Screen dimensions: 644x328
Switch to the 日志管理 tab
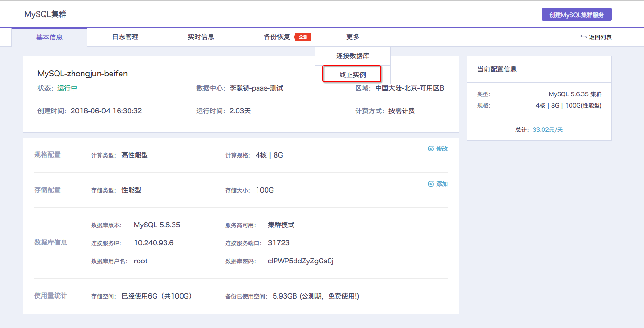click(125, 37)
